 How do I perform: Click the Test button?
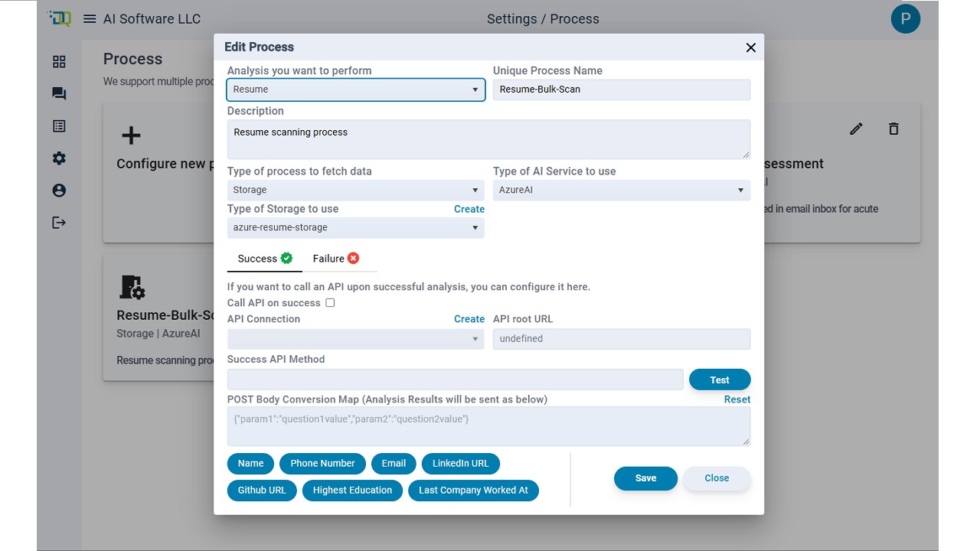tap(720, 380)
